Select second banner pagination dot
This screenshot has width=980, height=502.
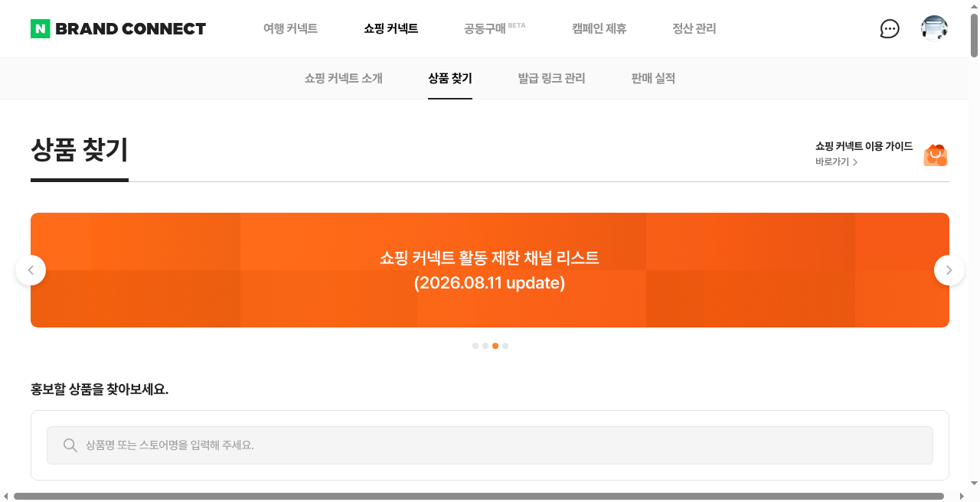[485, 346]
